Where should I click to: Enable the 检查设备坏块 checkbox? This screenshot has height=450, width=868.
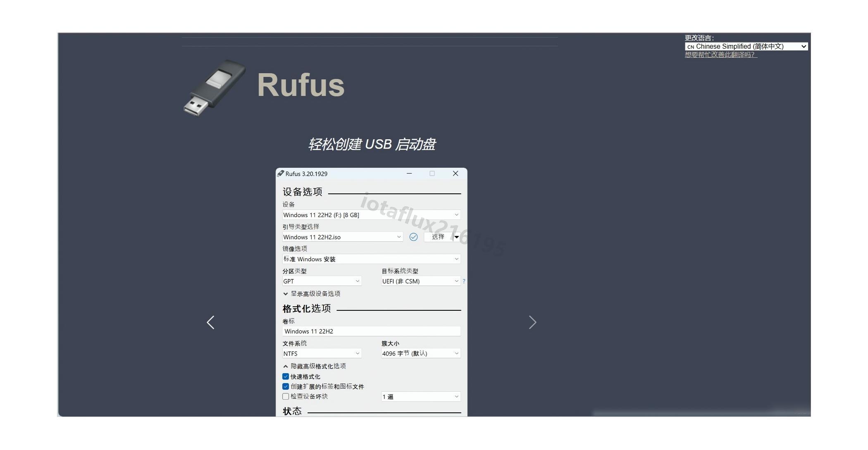tap(286, 396)
